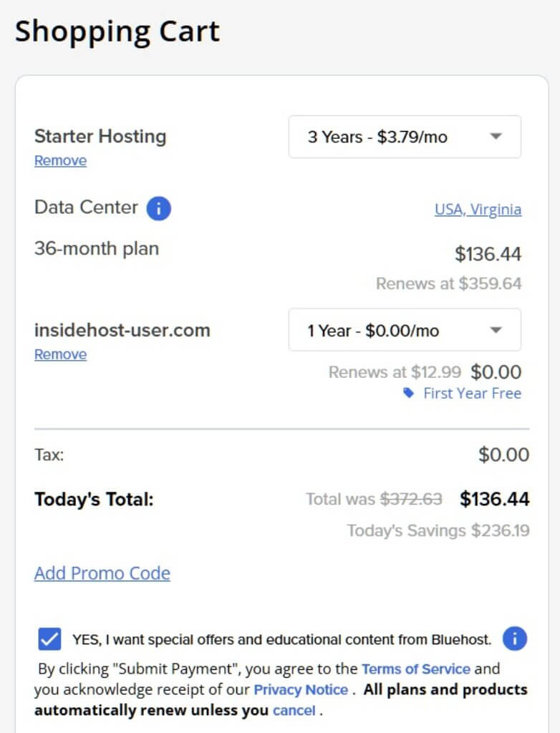This screenshot has height=733, width=560.
Task: Click info icon beside special offers text
Action: (515, 639)
